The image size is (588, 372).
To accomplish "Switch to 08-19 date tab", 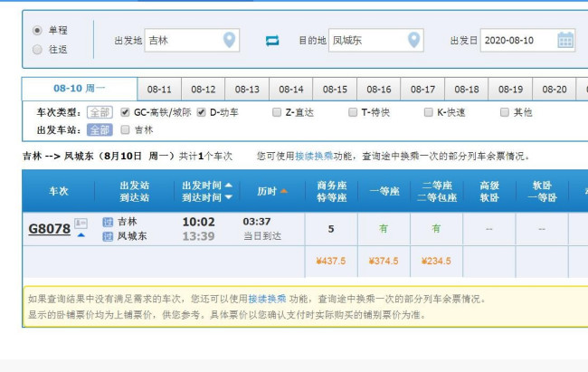I will 510,90.
